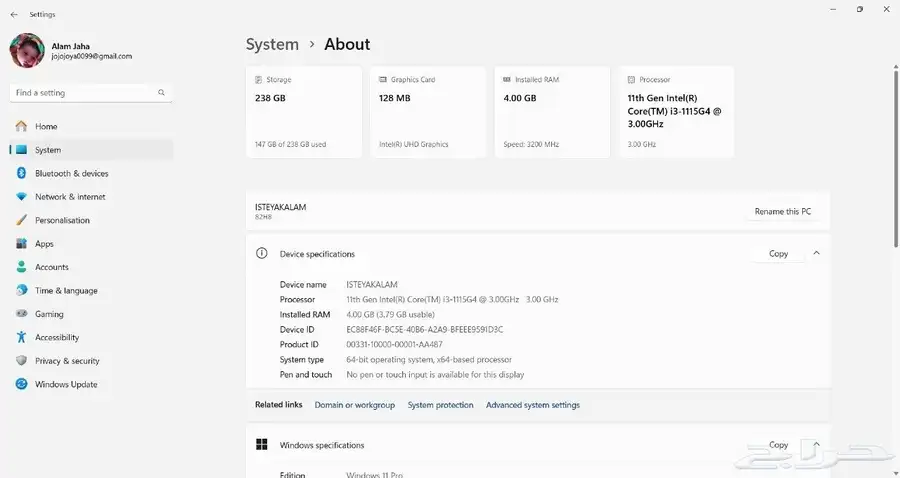Viewport: 900px width, 478px height.
Task: Click the Network & internet wifi icon
Action: (21, 197)
